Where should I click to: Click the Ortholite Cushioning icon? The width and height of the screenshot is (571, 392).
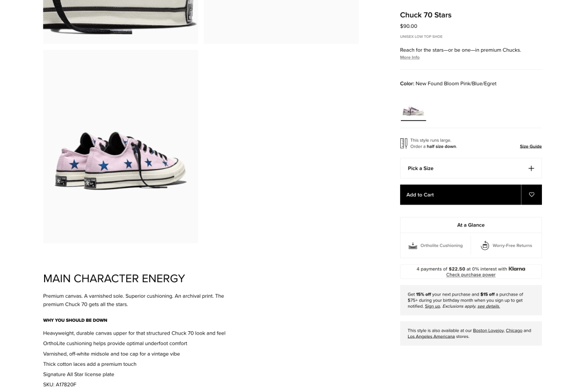413,245
